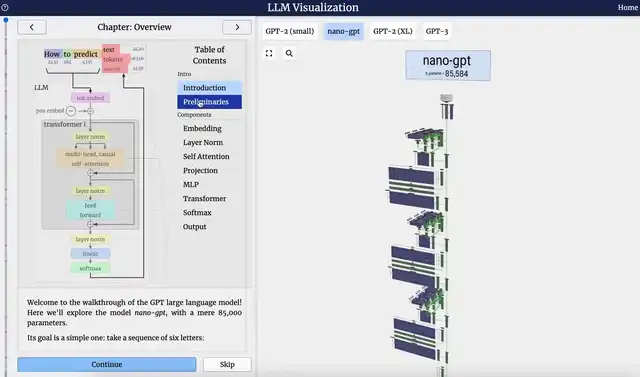Click the Continue button

click(107, 364)
